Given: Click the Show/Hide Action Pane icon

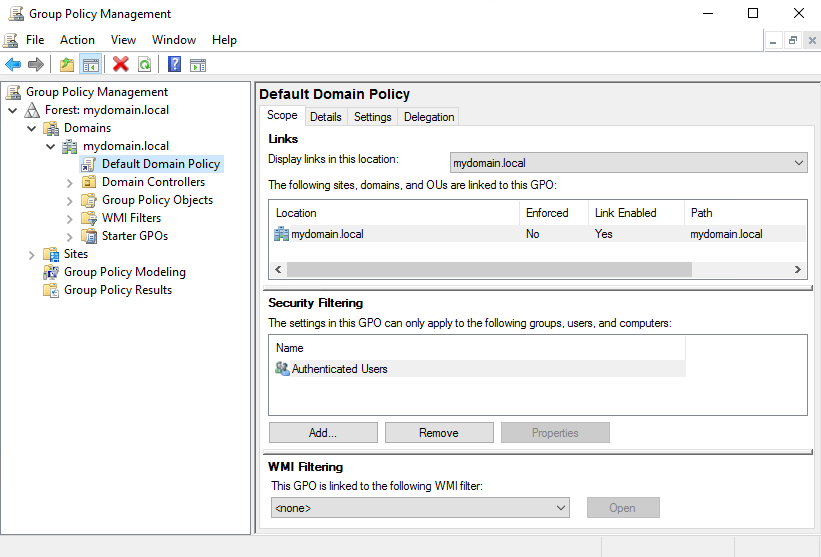Looking at the screenshot, I should point(198,65).
